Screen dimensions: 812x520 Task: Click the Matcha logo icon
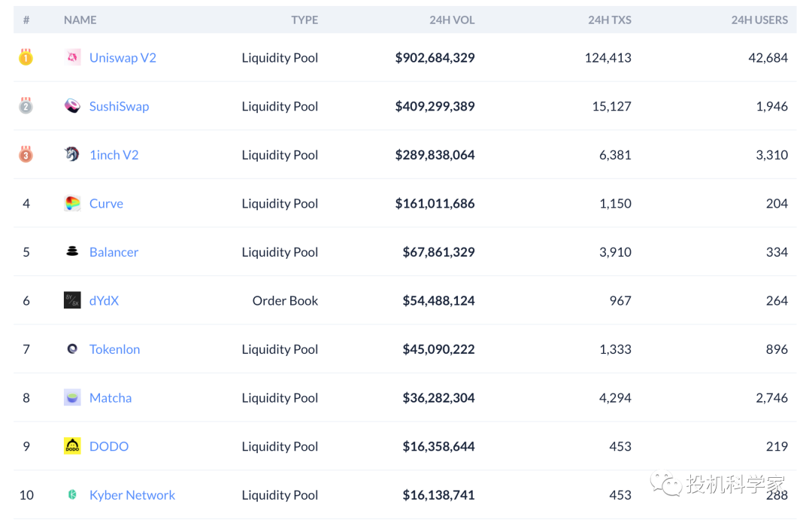click(72, 397)
